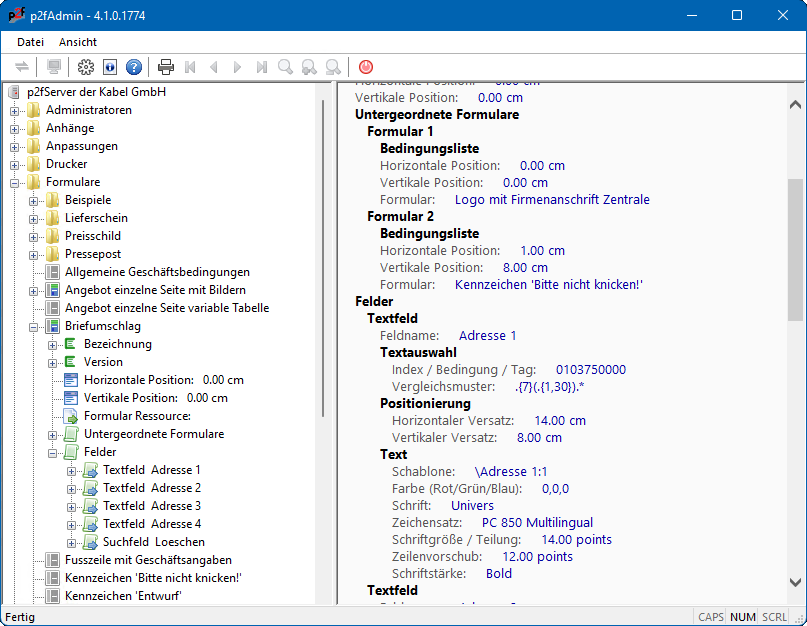
Task: Click the gear settings toolbar icon
Action: tap(86, 67)
